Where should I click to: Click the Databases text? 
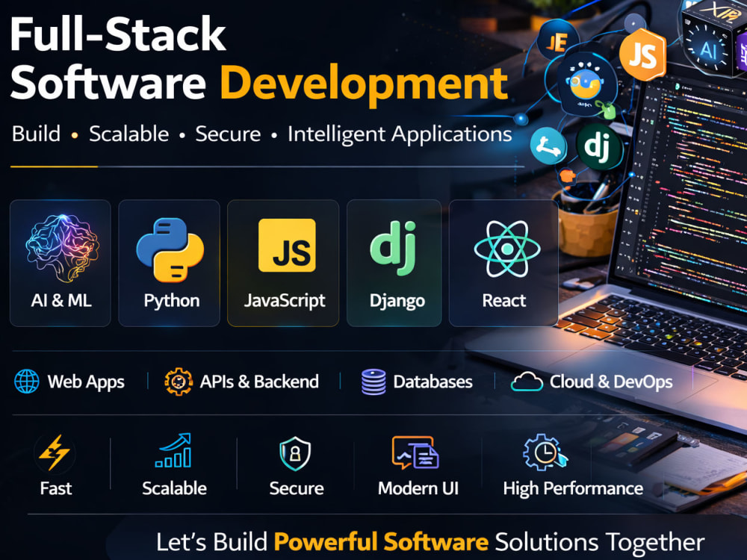[x=433, y=382]
